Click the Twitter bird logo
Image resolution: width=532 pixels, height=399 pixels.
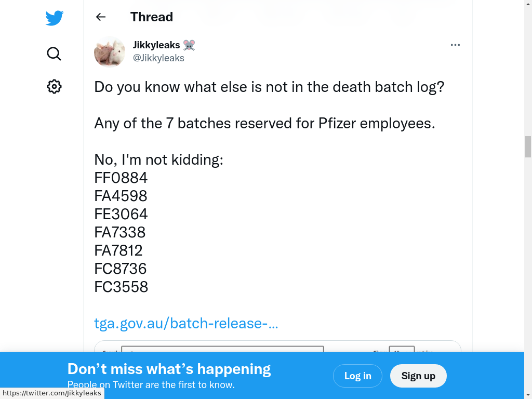55,18
